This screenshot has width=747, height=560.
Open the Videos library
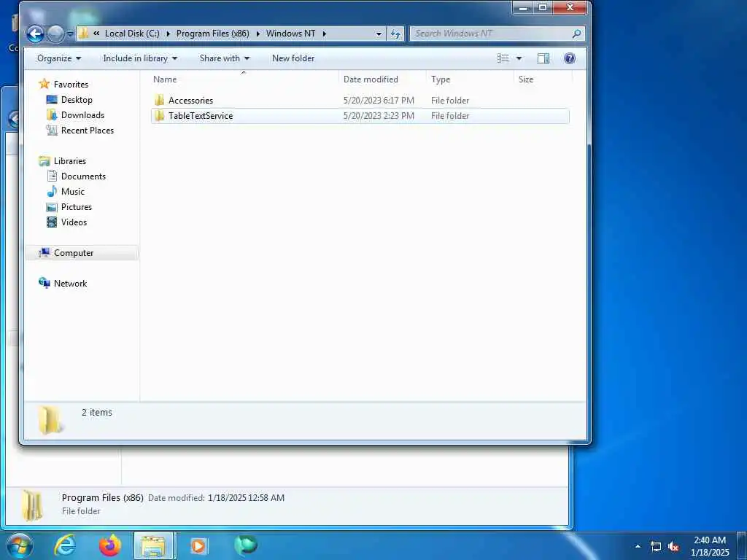click(74, 222)
